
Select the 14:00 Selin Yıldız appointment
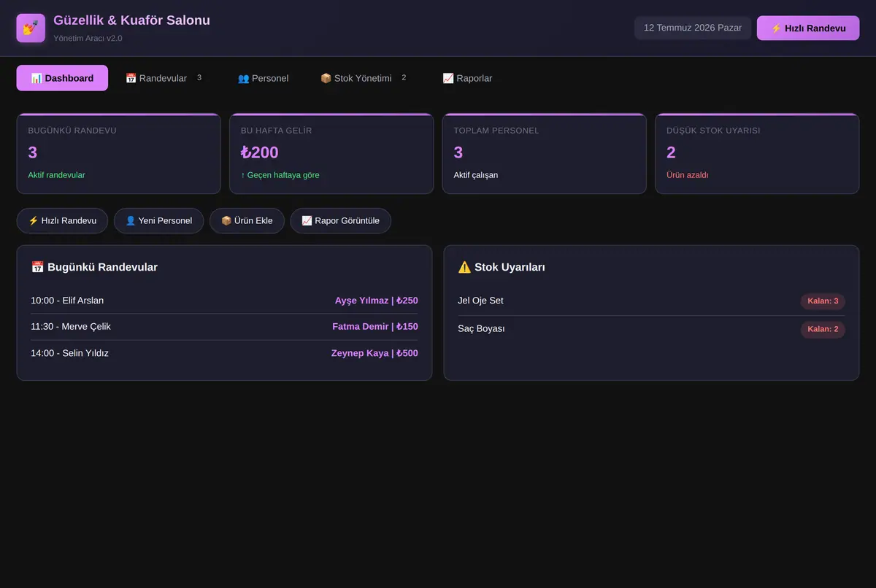[x=224, y=353]
